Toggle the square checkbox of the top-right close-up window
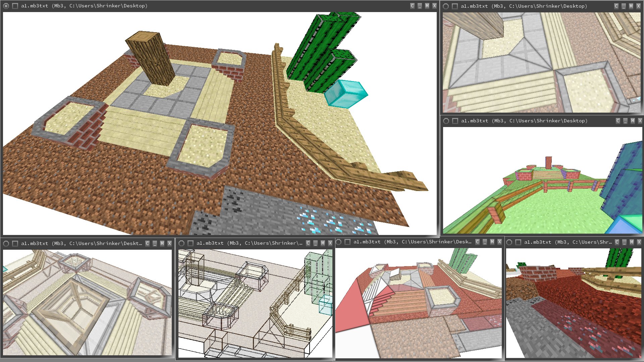 pyautogui.click(x=455, y=6)
